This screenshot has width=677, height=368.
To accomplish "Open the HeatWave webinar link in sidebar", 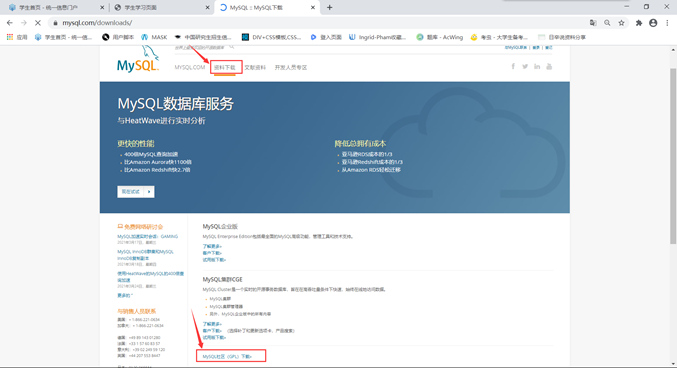I will (151, 277).
